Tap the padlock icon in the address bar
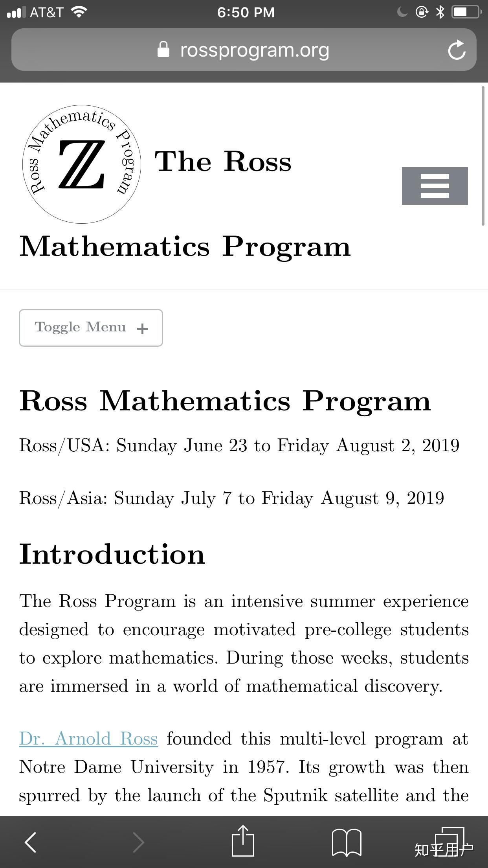 click(x=165, y=49)
